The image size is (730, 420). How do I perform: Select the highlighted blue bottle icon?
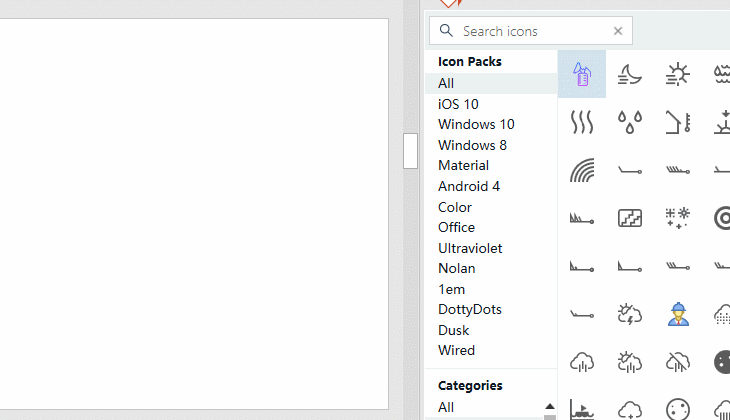click(582, 73)
